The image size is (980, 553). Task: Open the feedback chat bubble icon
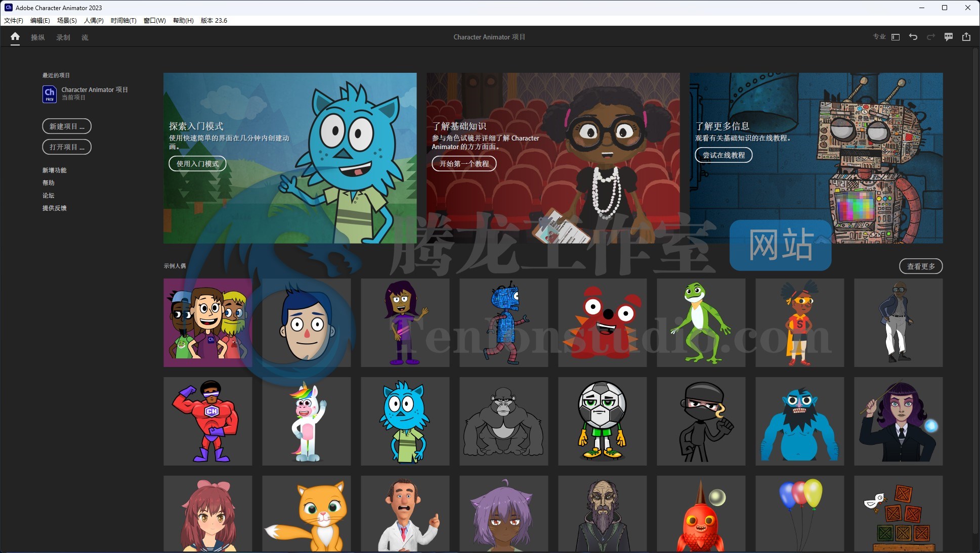(949, 37)
